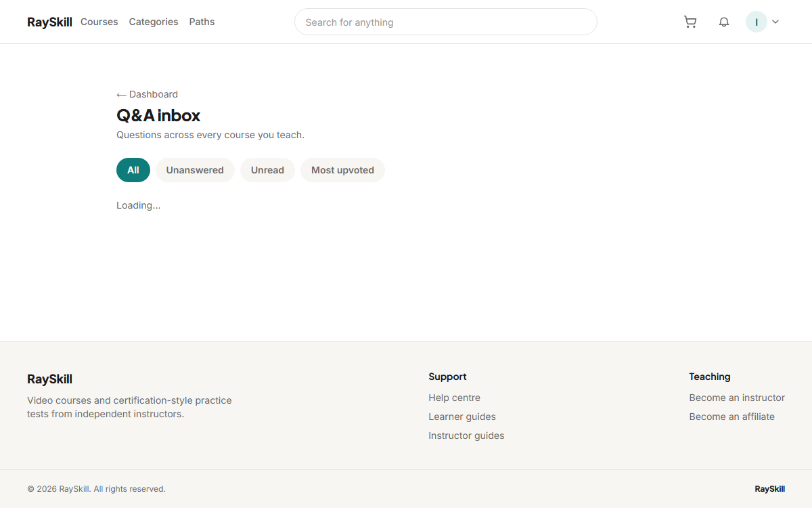Click 'Questions across every course you teach.' text
This screenshot has height=508, width=812.
(x=210, y=135)
